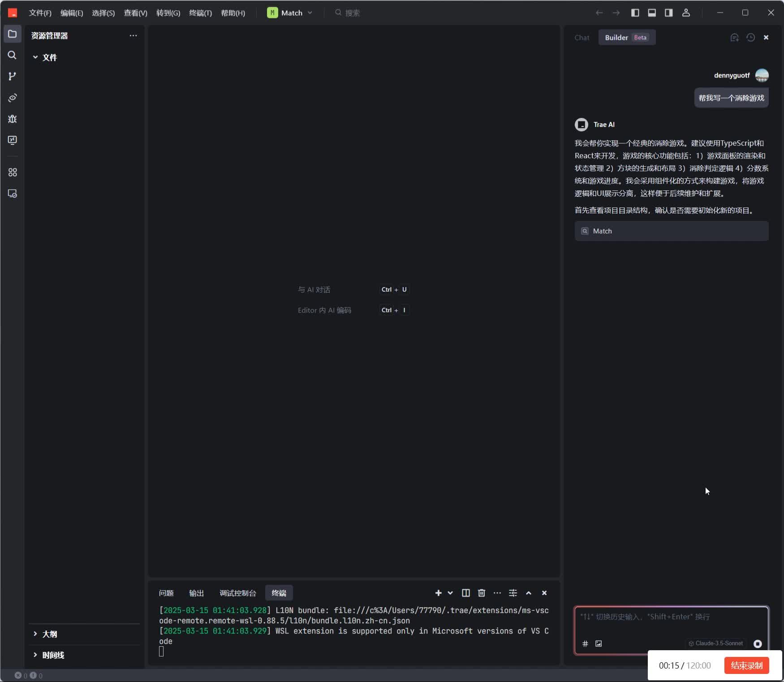Click the 结束录制 recording button

pos(745,665)
